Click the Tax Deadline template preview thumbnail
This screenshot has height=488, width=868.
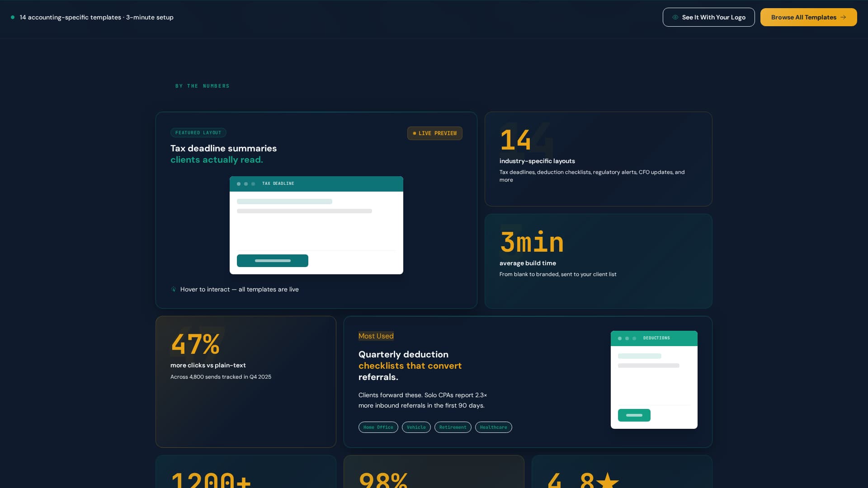point(316,225)
